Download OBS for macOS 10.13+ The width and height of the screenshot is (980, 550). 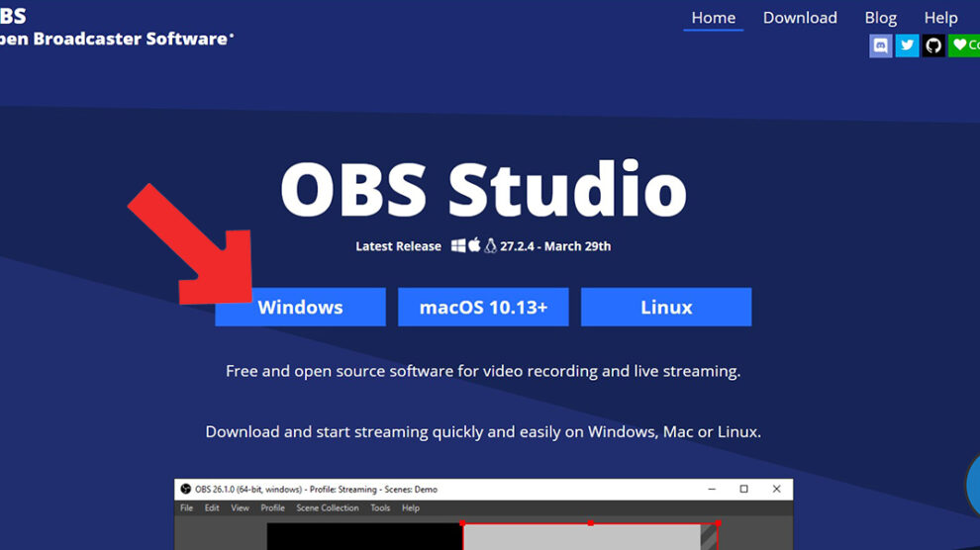483,307
